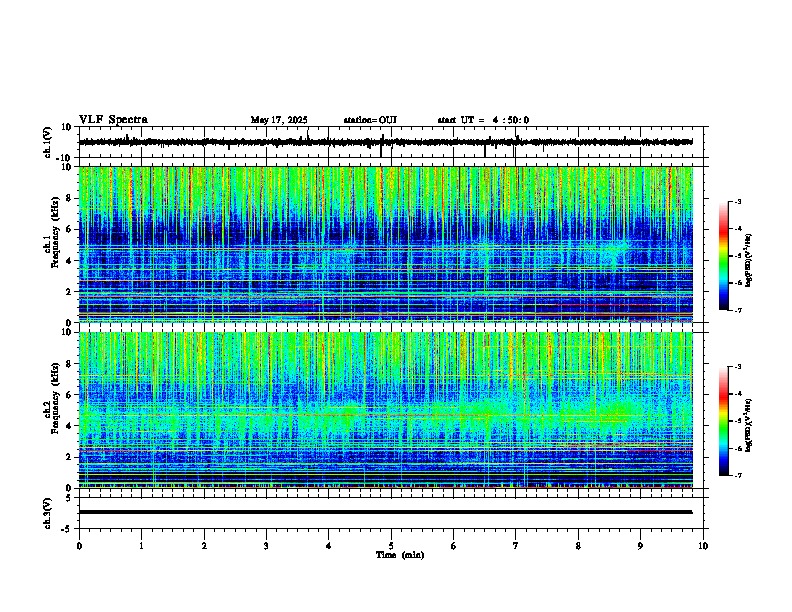
Task: Click time axis tick label "9"
Action: point(640,546)
